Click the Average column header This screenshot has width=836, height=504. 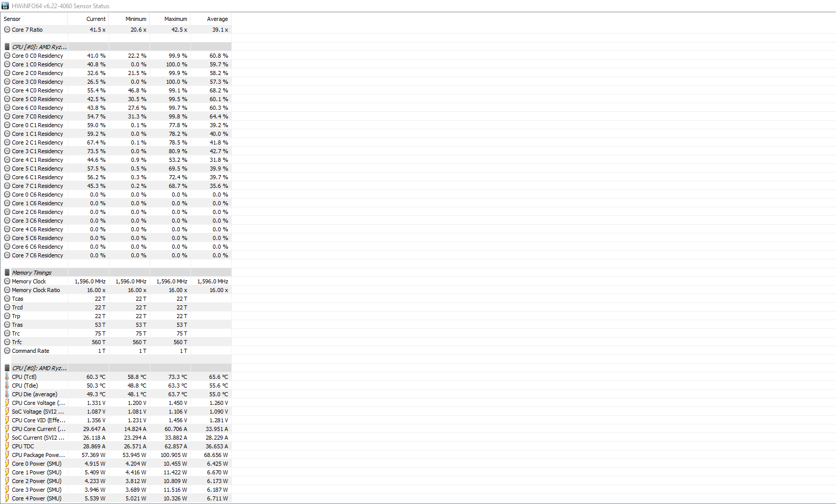click(217, 19)
